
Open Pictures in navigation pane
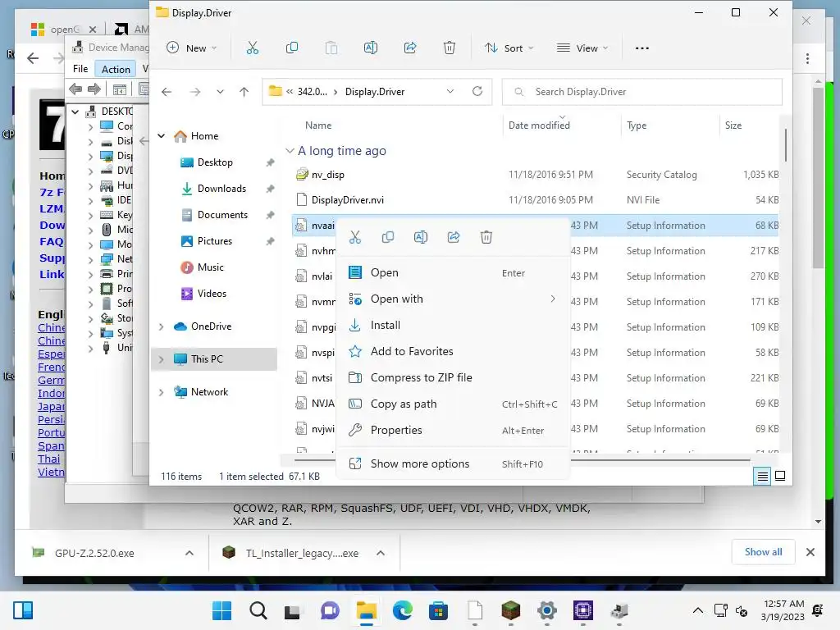tap(214, 241)
